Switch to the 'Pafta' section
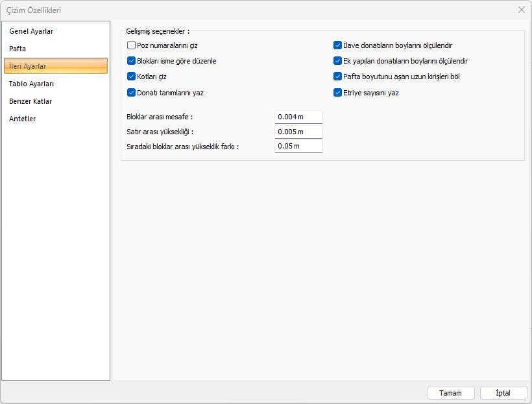This screenshot has width=532, height=404. click(18, 49)
